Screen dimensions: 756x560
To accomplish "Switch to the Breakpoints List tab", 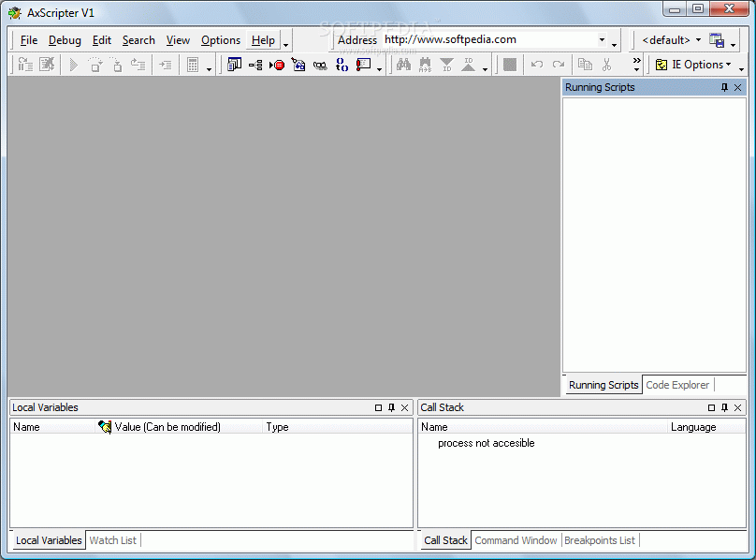I will click(x=600, y=540).
